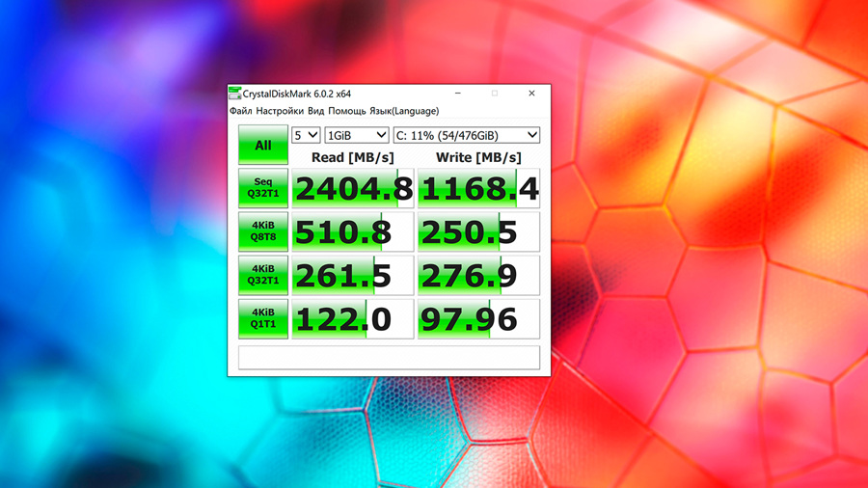This screenshot has height=488, width=868.
Task: Open the Язык(Language) menu
Action: [404, 111]
